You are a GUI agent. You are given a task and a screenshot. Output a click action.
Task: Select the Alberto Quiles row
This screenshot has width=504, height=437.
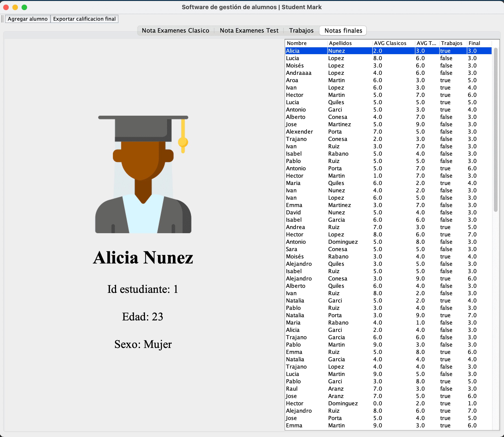[x=388, y=286]
